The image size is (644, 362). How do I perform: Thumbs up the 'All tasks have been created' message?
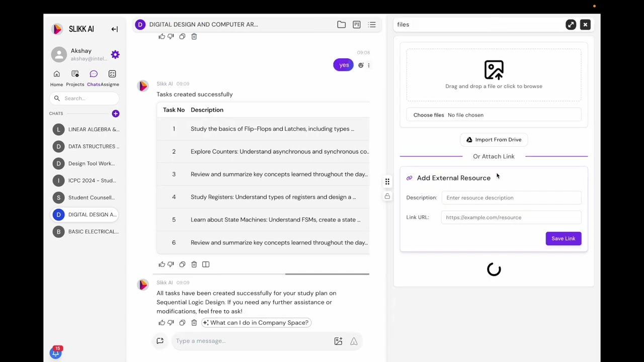[162, 323]
